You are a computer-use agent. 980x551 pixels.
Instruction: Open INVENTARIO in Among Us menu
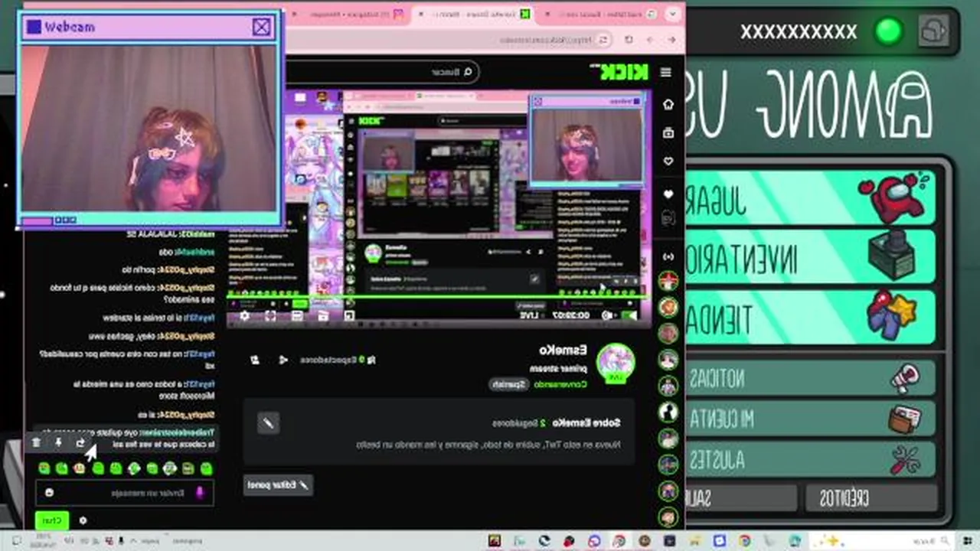point(809,258)
